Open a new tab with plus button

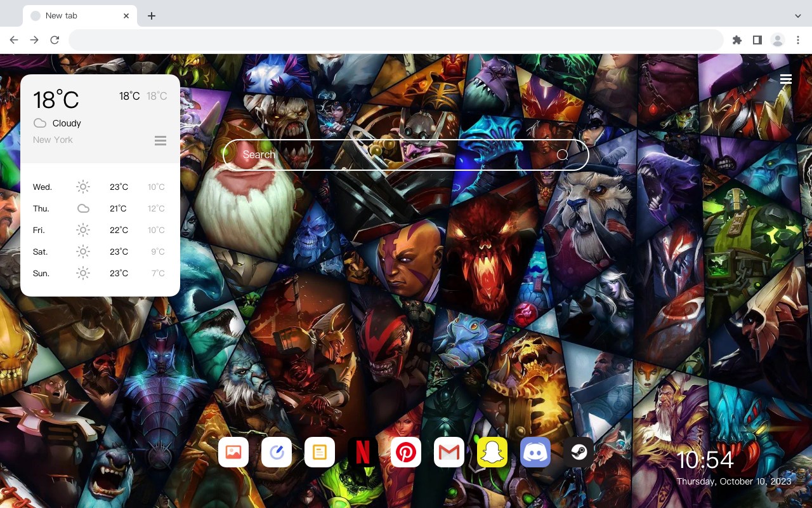pos(151,16)
